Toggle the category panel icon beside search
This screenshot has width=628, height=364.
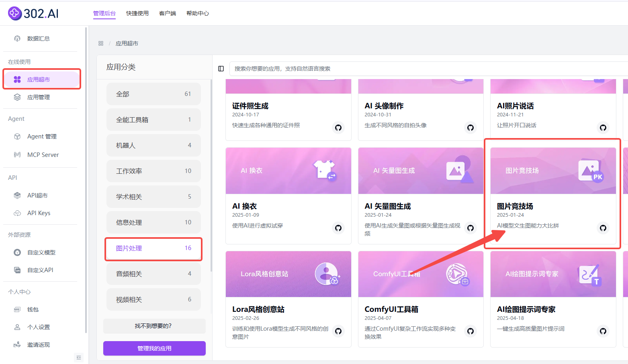pos(221,69)
